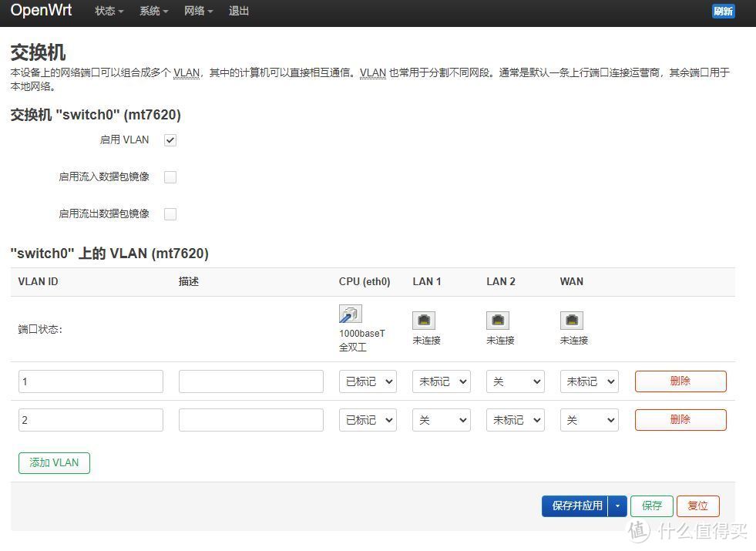Click the WAN port status icon

[572, 318]
